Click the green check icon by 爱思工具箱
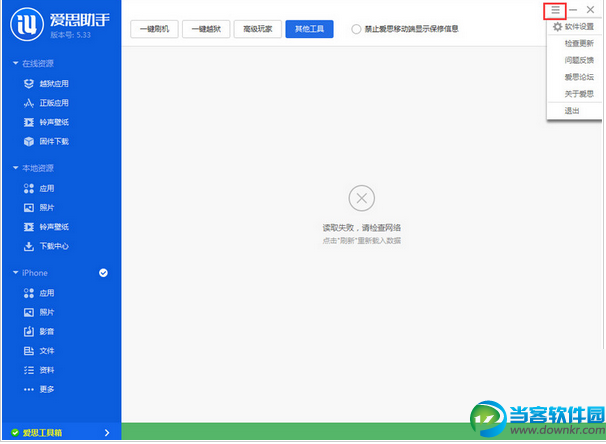Viewport: 606px width, 444px height. (15, 432)
